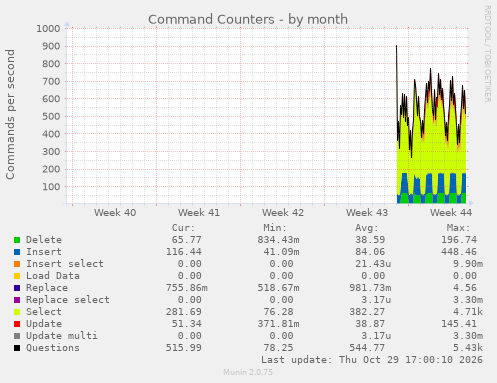Click the red Update legend swatch
This screenshot has height=383, width=497.
pyautogui.click(x=17, y=324)
